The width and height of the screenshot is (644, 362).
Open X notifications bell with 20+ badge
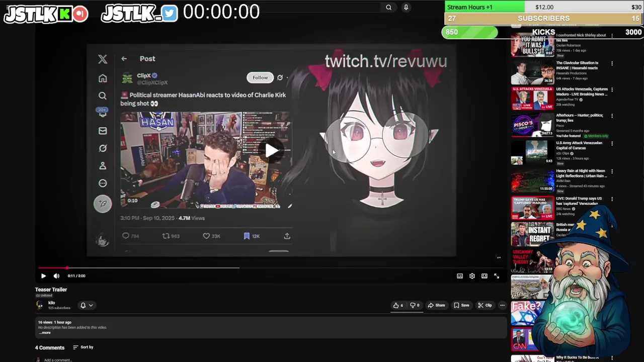[x=103, y=113]
